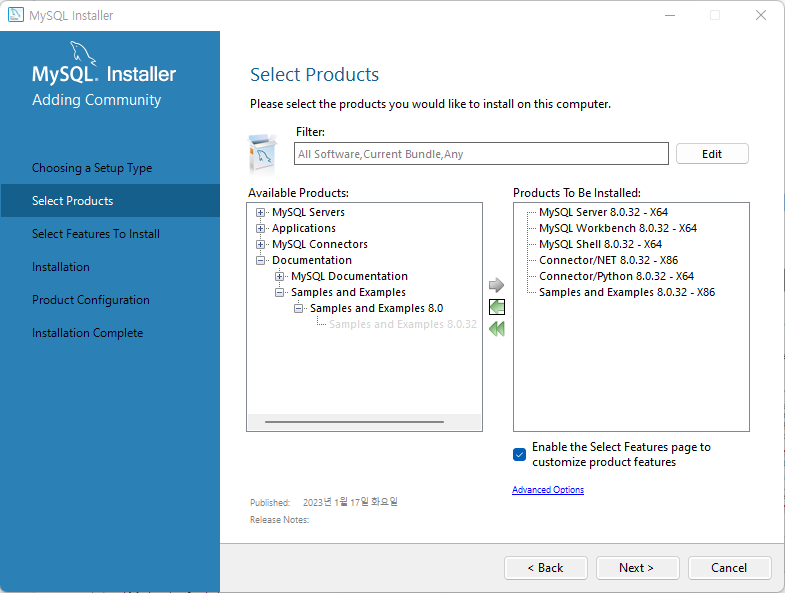Click the gray right arrow add-product icon
Image resolution: width=785 pixels, height=593 pixels.
[496, 285]
